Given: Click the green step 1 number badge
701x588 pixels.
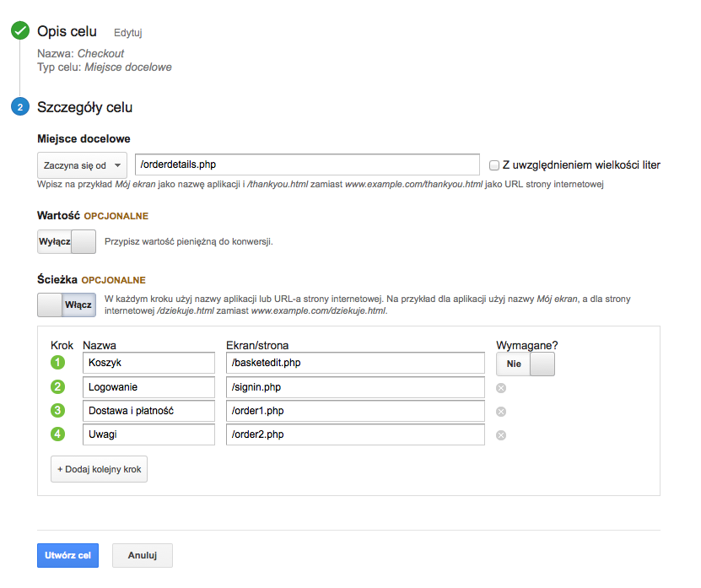Looking at the screenshot, I should point(59,363).
